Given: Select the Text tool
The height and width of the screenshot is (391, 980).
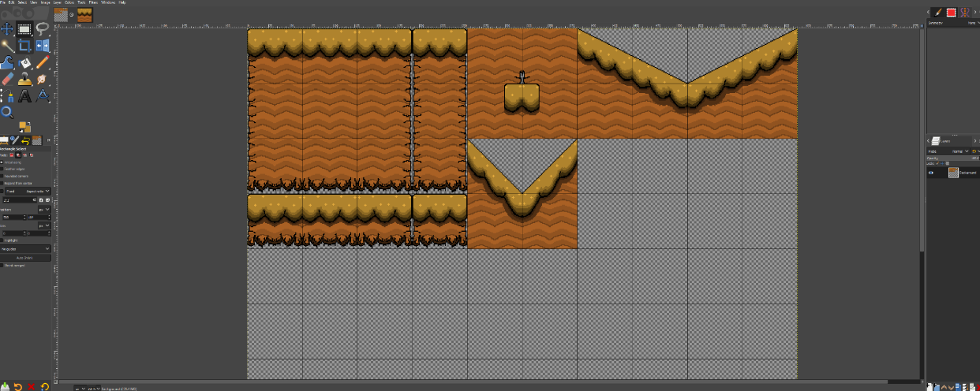Looking at the screenshot, I should point(24,96).
